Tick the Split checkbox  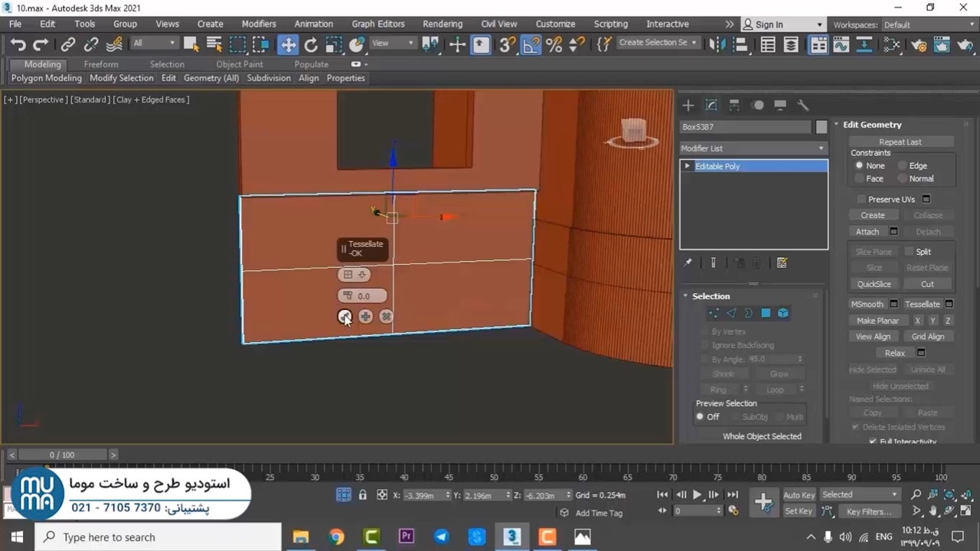[909, 252]
